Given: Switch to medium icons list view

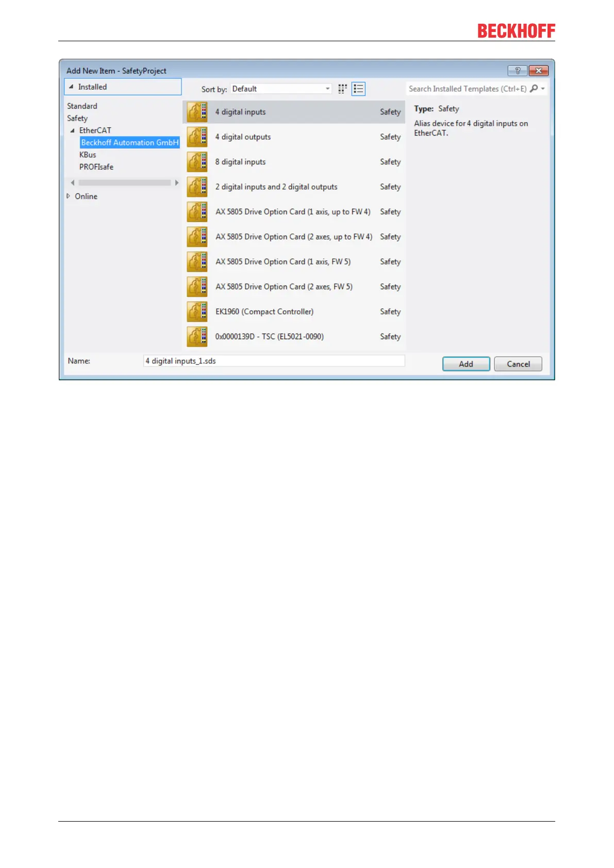Looking at the screenshot, I should pyautogui.click(x=358, y=89).
